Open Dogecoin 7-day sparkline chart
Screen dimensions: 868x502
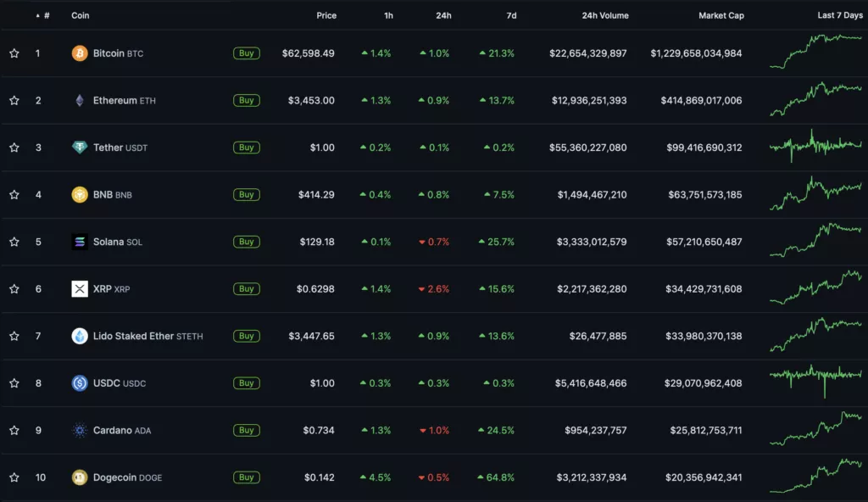pyautogui.click(x=816, y=476)
